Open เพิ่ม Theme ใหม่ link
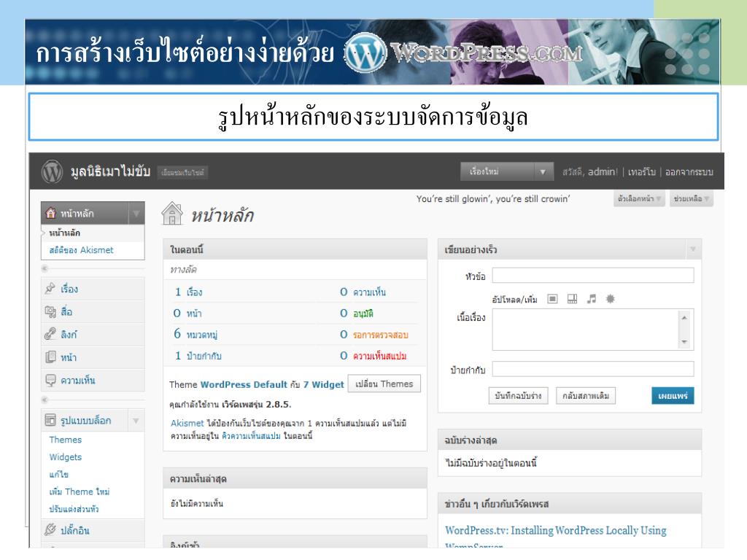 (x=79, y=491)
